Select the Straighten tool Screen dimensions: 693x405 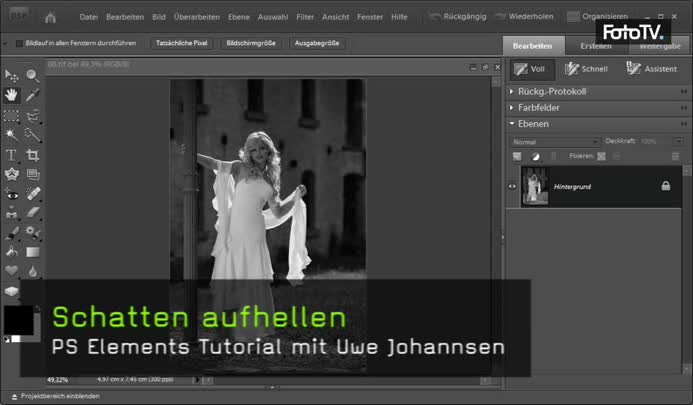tap(32, 174)
